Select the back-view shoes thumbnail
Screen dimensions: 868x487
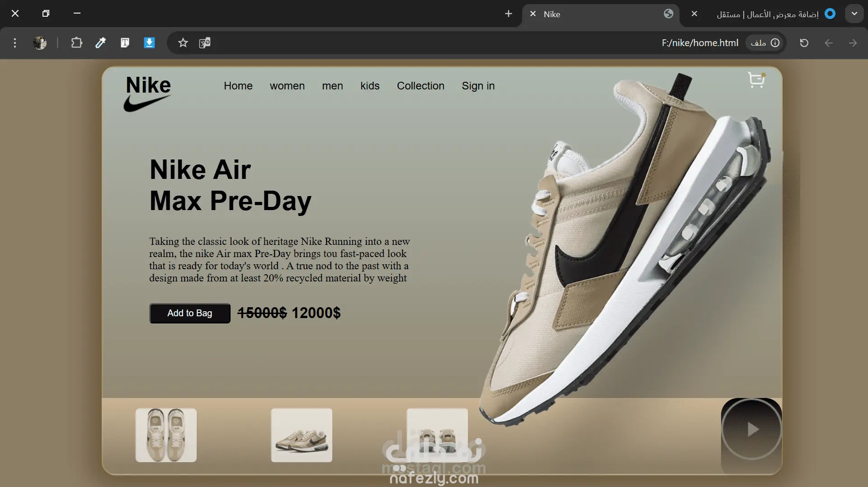point(437,435)
